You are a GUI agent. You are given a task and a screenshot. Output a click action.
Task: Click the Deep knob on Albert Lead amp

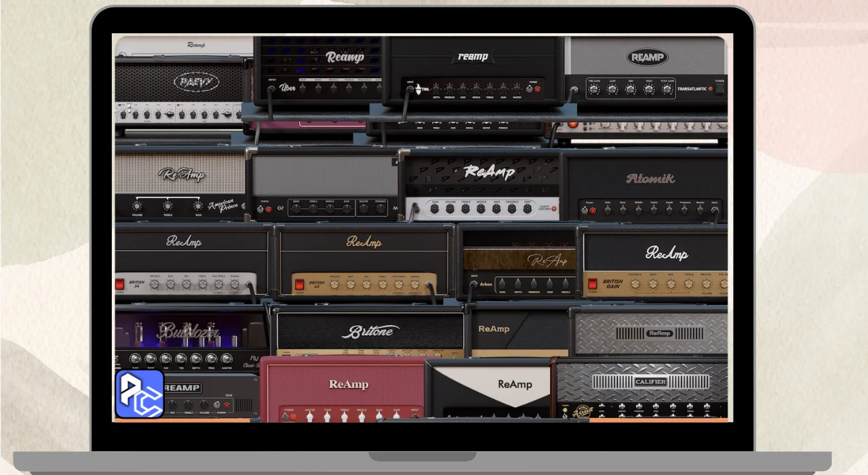pos(528,208)
